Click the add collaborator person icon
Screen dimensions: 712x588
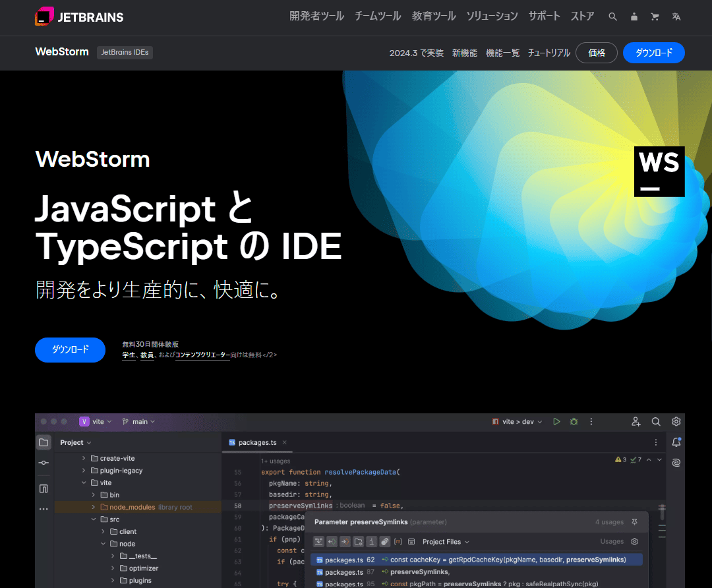pyautogui.click(x=636, y=421)
